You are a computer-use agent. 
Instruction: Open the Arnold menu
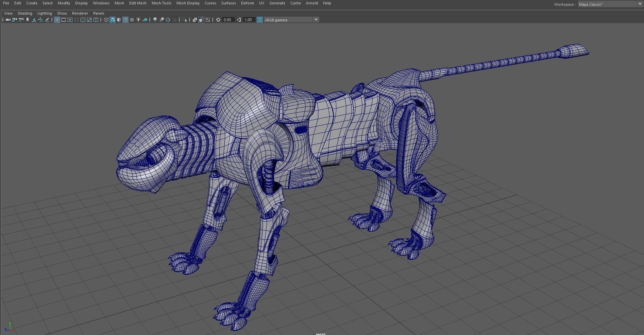coord(312,3)
